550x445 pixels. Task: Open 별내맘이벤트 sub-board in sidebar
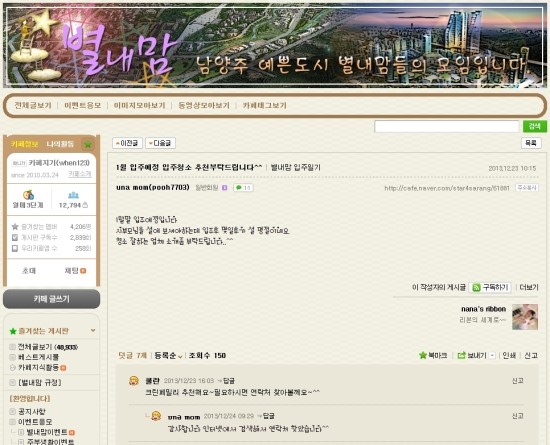click(47, 432)
